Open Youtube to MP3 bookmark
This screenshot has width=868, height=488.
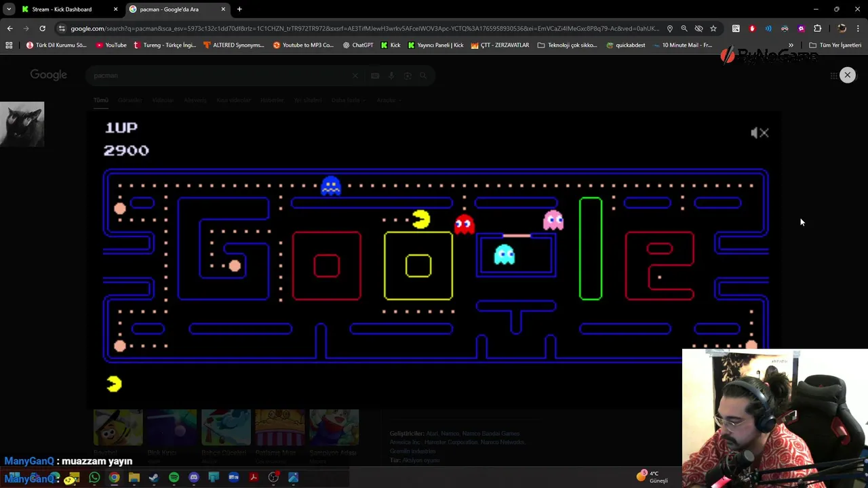coord(304,45)
